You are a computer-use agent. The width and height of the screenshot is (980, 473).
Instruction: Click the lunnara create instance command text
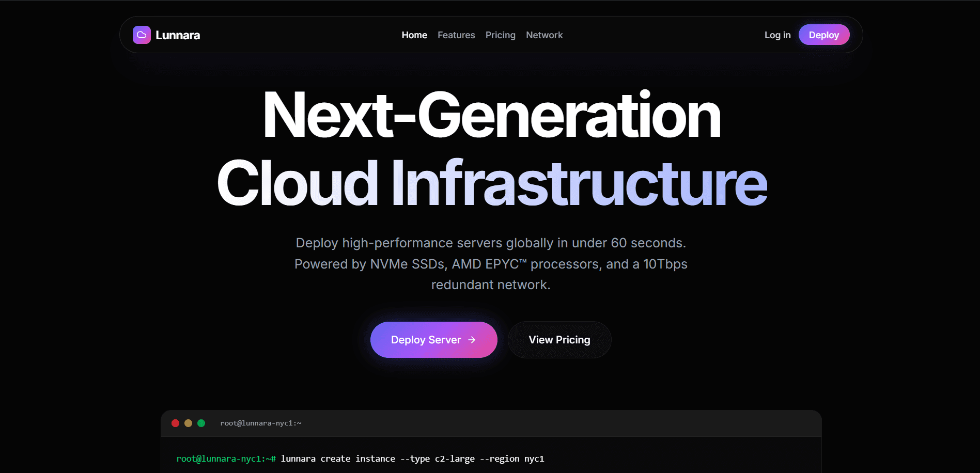point(412,459)
